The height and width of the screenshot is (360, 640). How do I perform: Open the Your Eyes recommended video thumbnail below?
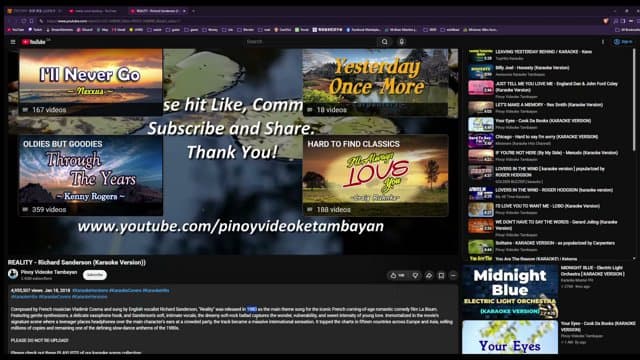point(510,337)
